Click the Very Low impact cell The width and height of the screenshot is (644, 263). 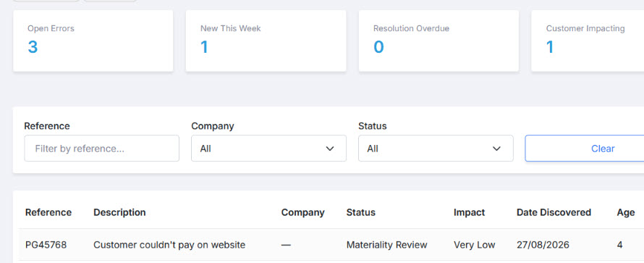pyautogui.click(x=475, y=245)
